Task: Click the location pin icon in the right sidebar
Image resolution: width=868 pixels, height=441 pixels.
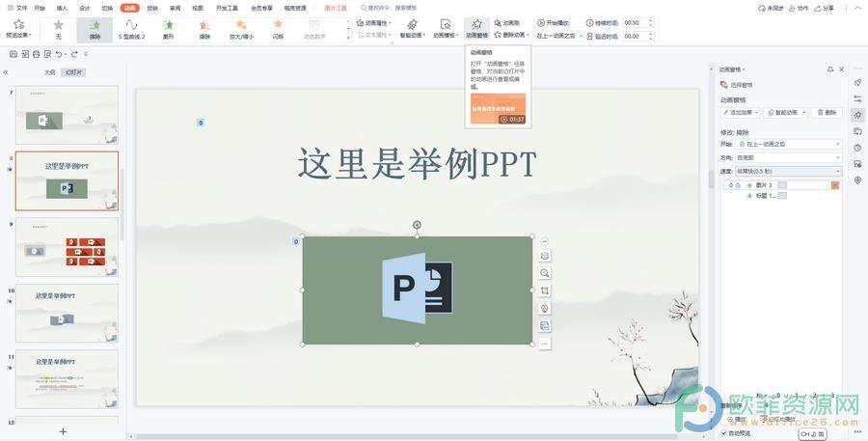Action: (857, 180)
